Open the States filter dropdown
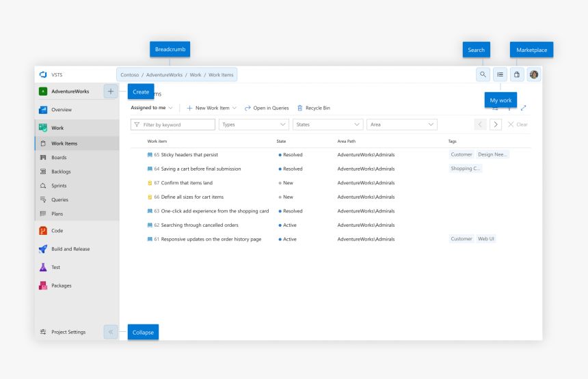588x379 pixels. coord(328,125)
